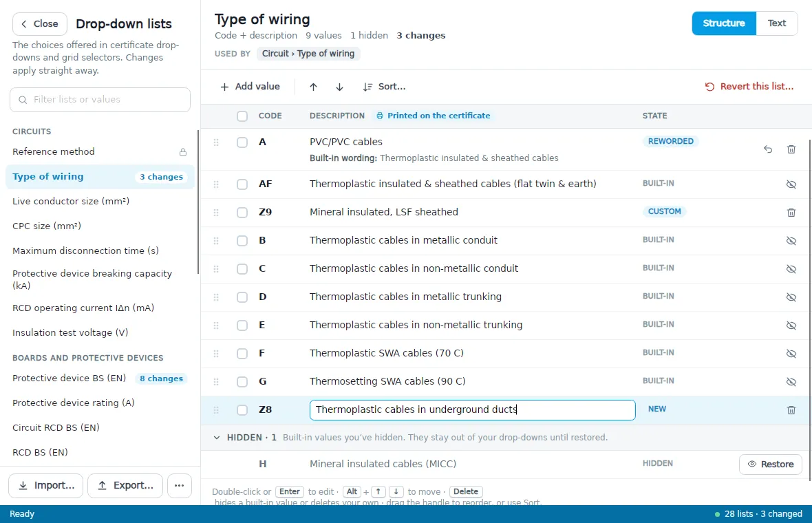Grab drag handle of row D
Image resolution: width=812 pixels, height=523 pixels.
tap(216, 297)
